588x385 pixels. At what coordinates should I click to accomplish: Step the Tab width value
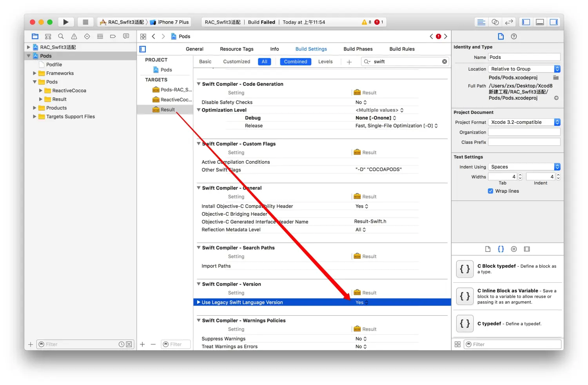520,177
